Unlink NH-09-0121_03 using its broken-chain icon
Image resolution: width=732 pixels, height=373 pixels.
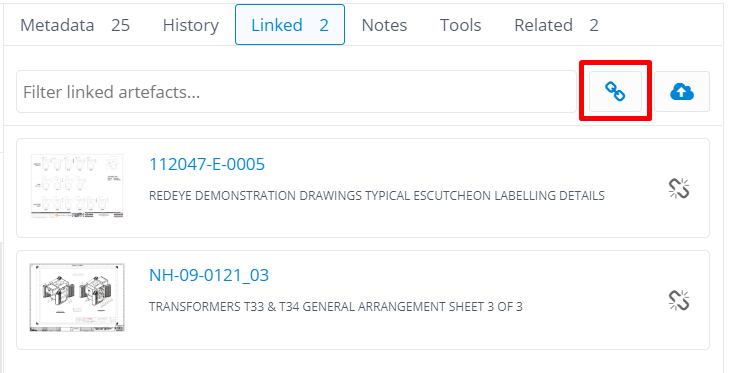coord(679,300)
